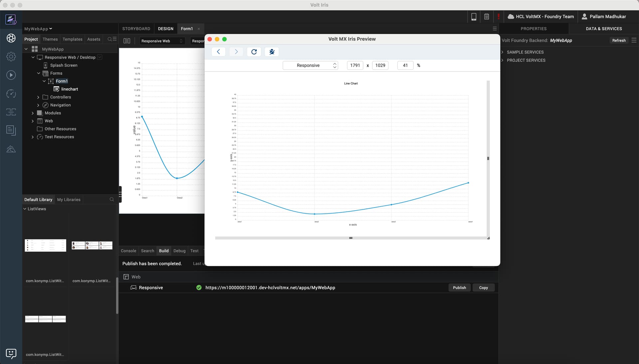Open the MyWebApp project dropdown
The height and width of the screenshot is (364, 639).
pyautogui.click(x=38, y=29)
